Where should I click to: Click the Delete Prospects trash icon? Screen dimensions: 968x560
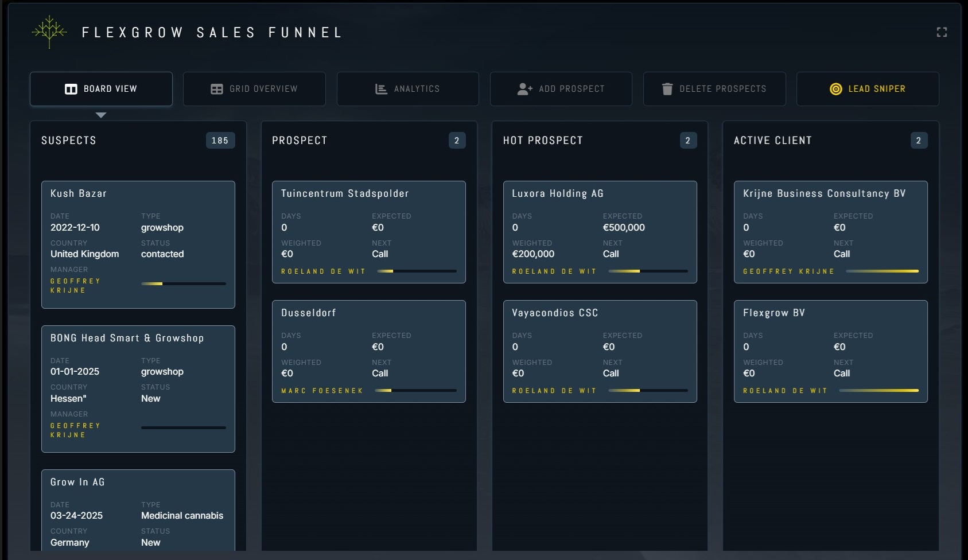point(667,89)
